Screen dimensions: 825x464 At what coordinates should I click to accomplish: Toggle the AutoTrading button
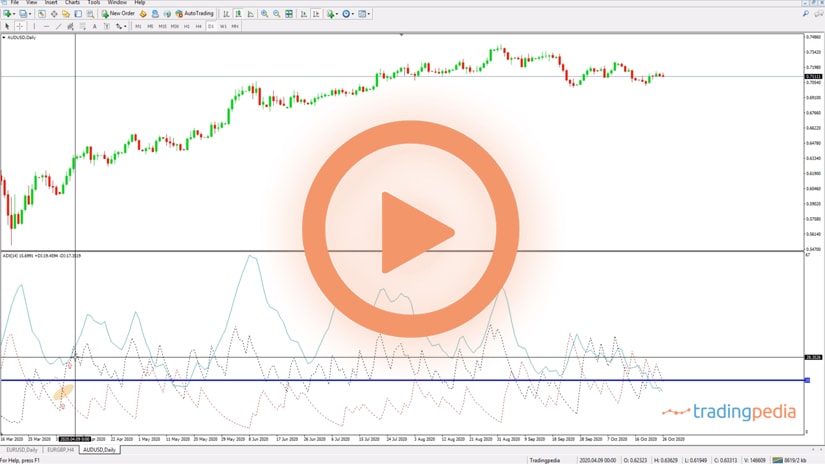click(194, 14)
